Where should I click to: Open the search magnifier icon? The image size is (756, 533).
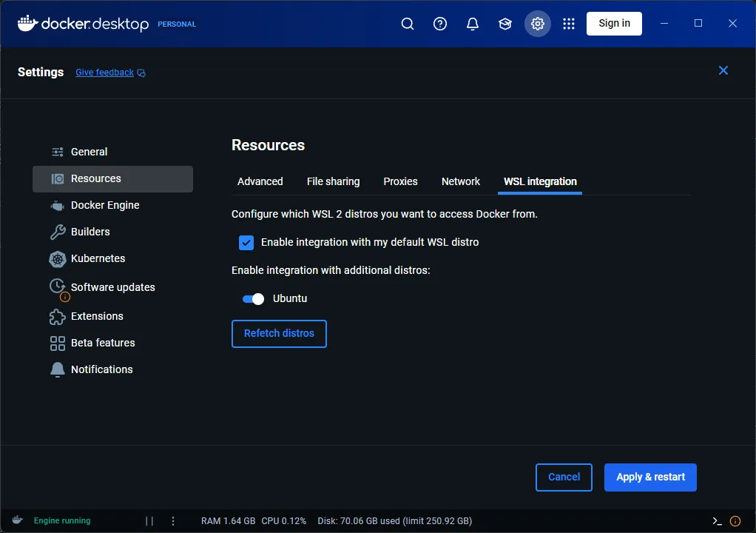click(408, 24)
